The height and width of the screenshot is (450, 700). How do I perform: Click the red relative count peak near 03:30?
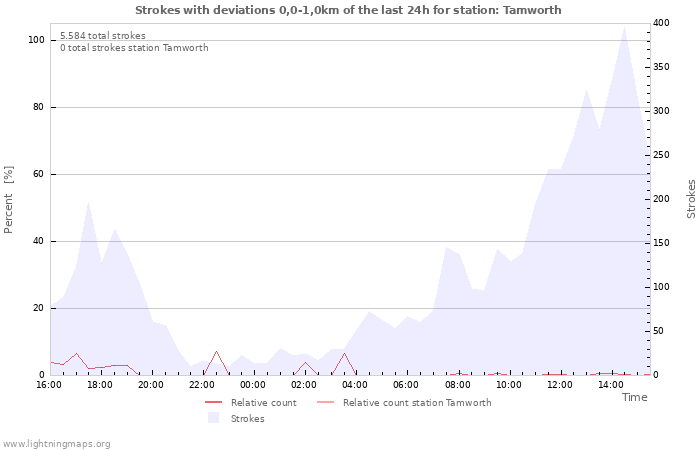click(x=344, y=354)
